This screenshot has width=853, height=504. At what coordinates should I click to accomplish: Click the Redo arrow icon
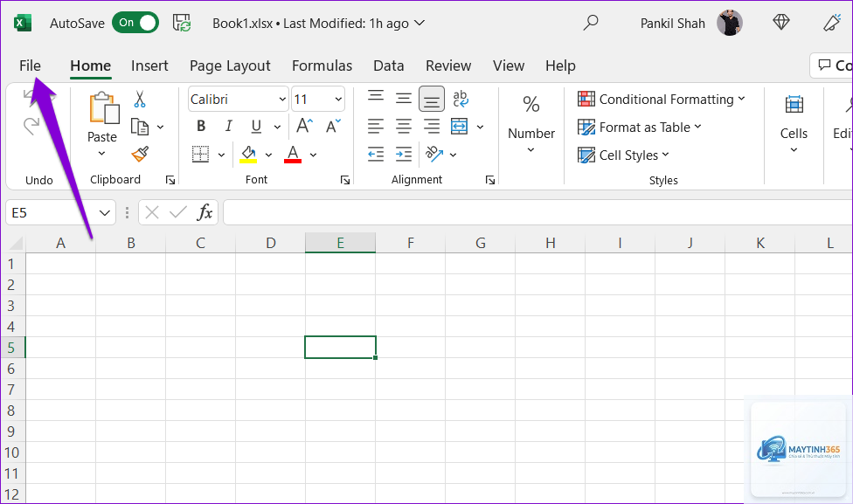coord(31,126)
